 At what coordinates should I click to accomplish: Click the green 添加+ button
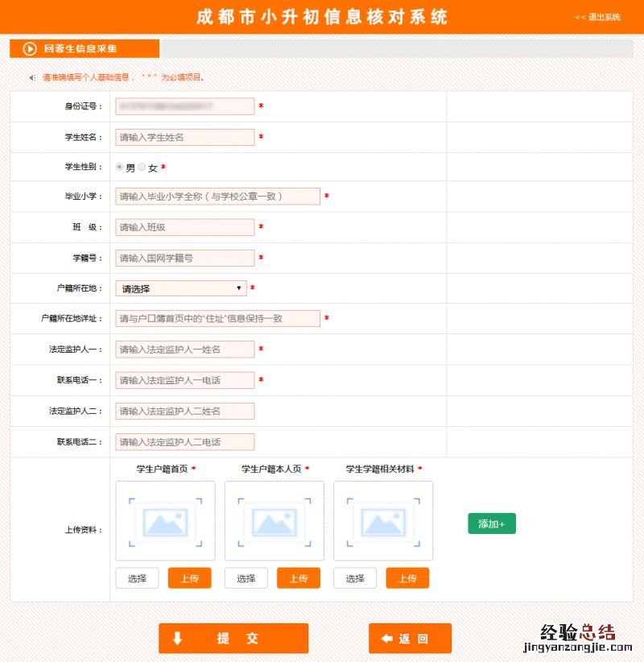tap(491, 523)
